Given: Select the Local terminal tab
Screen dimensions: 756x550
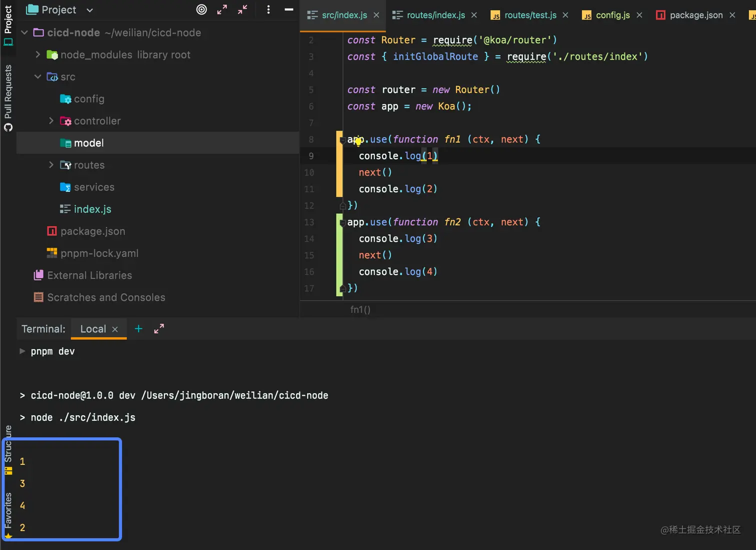Looking at the screenshot, I should (x=93, y=329).
